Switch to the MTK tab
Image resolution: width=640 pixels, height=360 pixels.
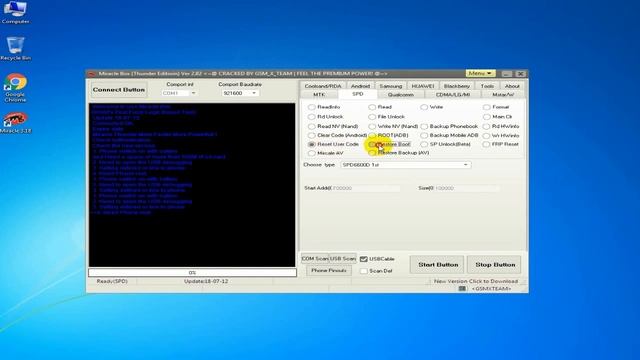[x=319, y=95]
